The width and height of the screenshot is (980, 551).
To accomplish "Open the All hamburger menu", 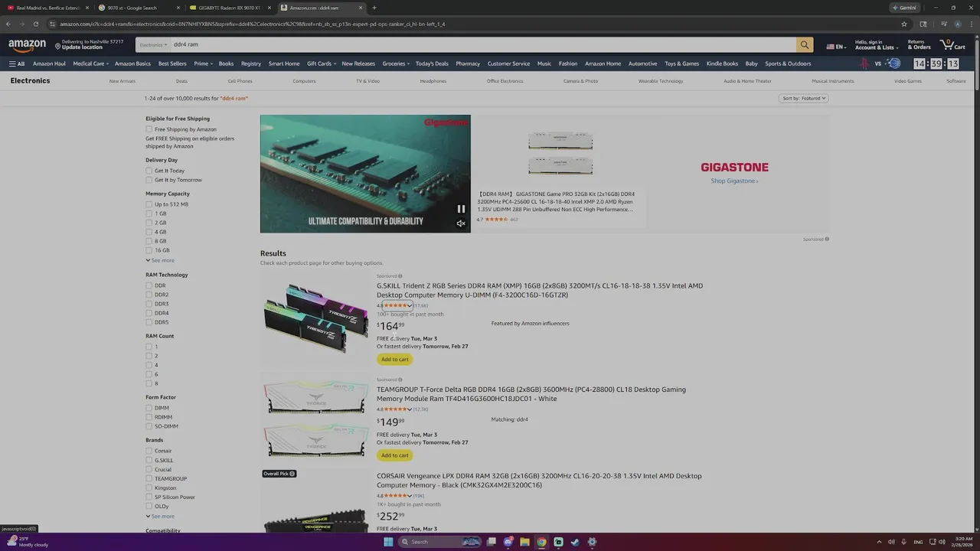I will click(x=17, y=64).
